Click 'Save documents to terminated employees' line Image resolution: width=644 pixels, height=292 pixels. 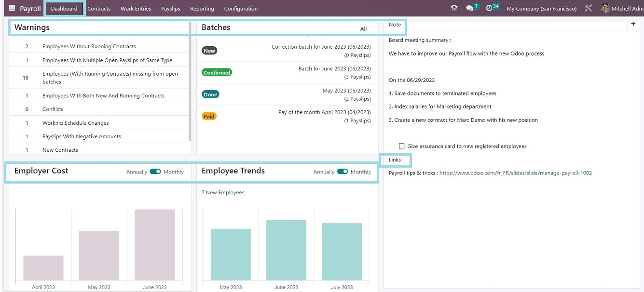pyautogui.click(x=442, y=93)
